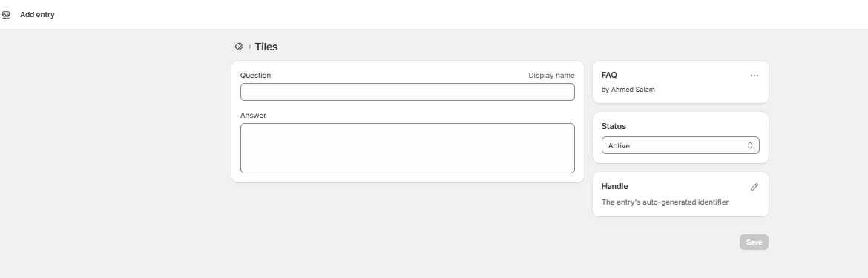The image size is (868, 278).
Task: Click the Display name label
Action: coord(551,76)
